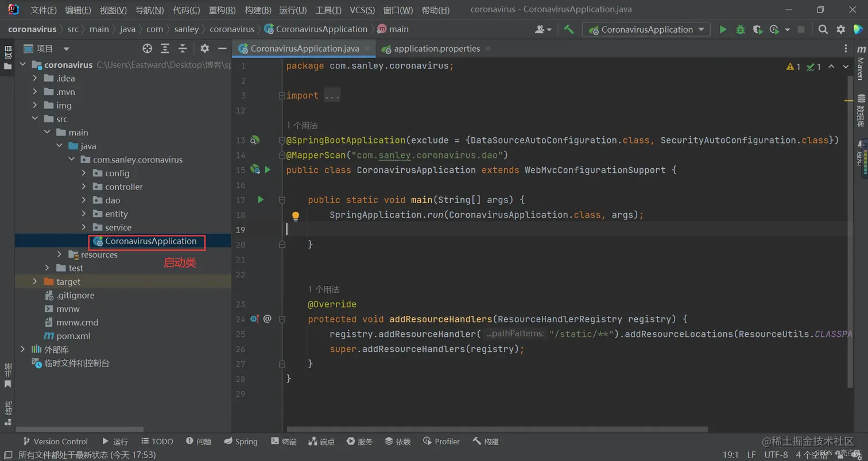868x461 pixels.
Task: Collapse all in project panel
Action: pyautogui.click(x=183, y=49)
